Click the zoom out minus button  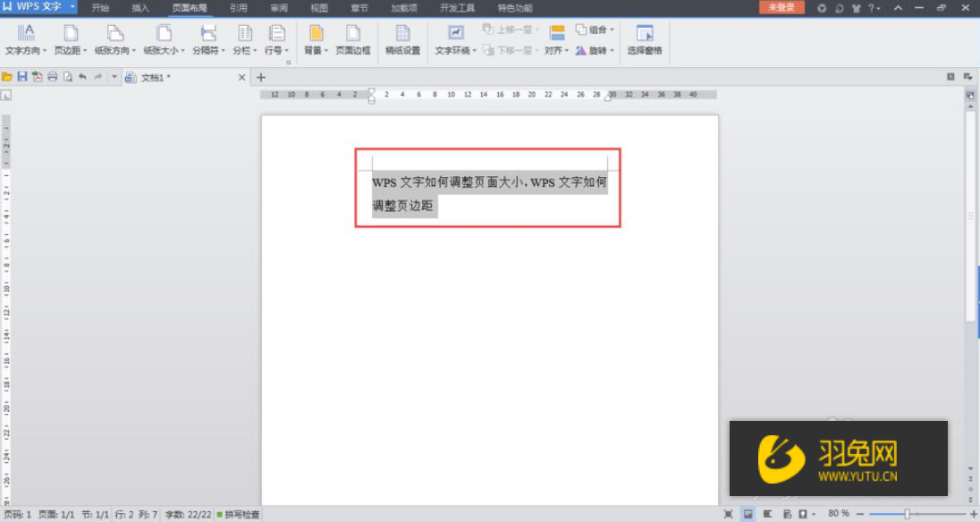click(x=860, y=514)
